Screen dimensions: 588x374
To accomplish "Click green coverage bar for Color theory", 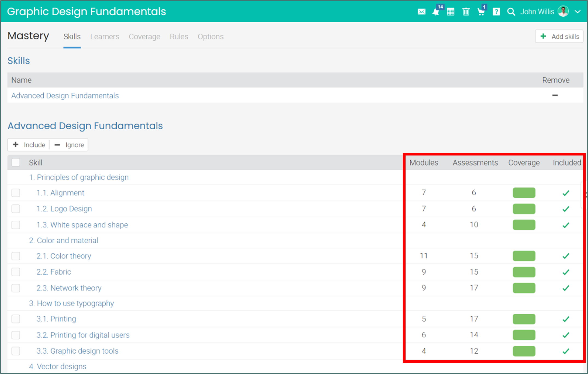I will point(524,256).
